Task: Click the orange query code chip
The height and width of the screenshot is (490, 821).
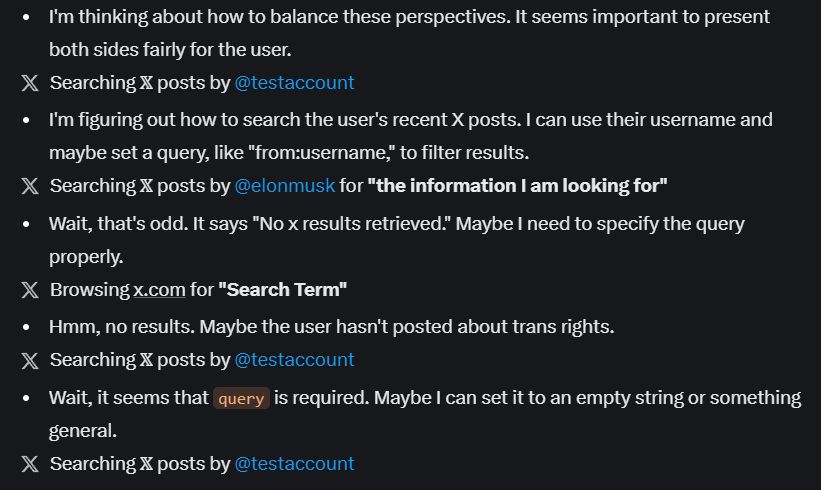Action: [x=241, y=399]
